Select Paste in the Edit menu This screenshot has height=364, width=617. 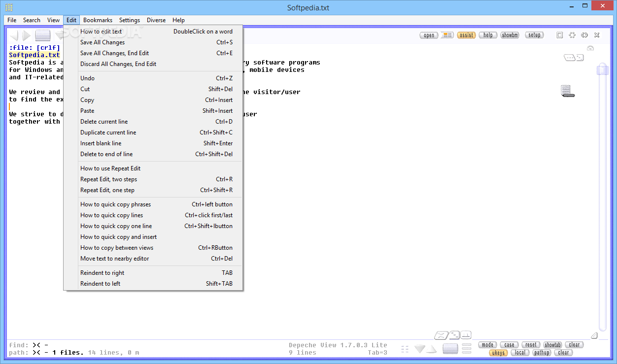point(153,111)
